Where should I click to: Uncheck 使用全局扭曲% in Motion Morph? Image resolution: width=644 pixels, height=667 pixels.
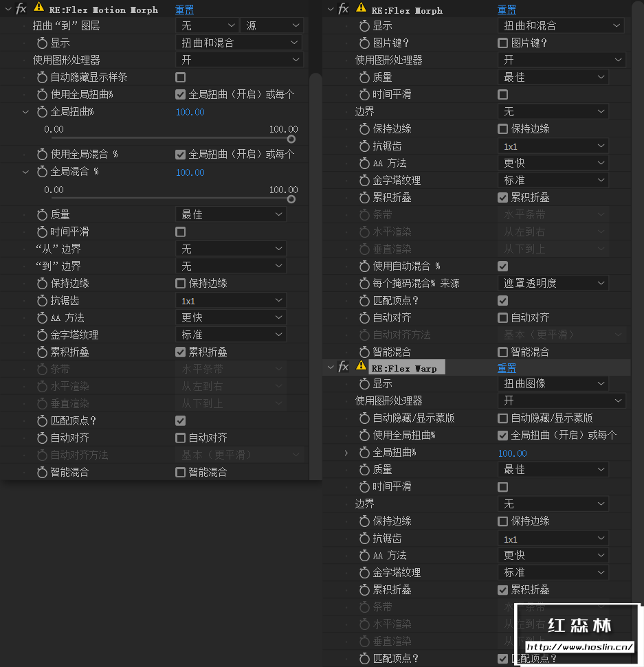tap(181, 94)
